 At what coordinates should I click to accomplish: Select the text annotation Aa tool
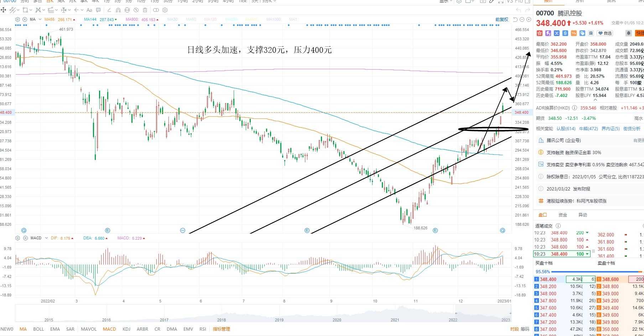89,10
